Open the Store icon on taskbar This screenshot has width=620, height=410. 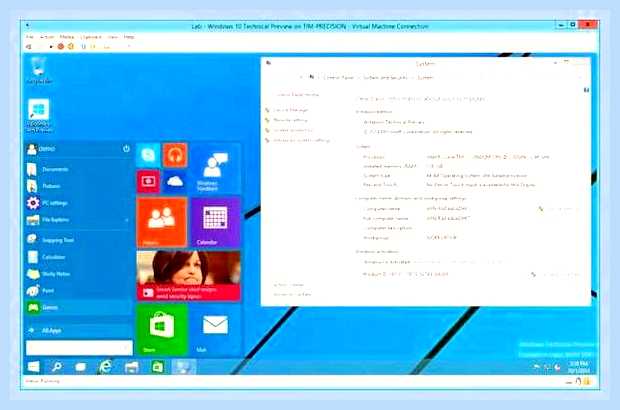coord(157,367)
